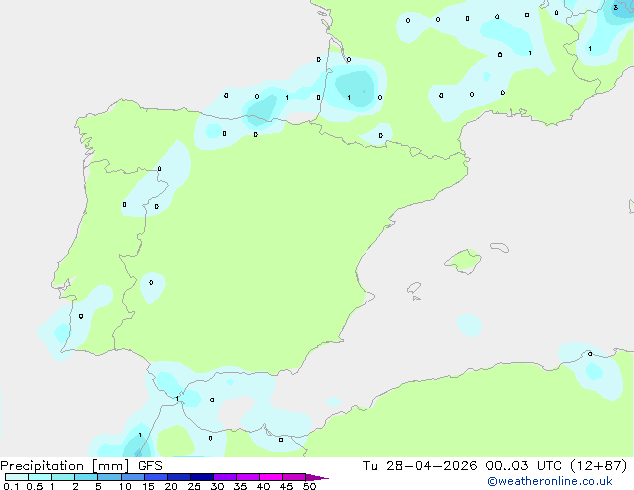The width and height of the screenshot is (634, 490).
Task: Click the 5–10 mm legend color box
Action: coord(109,477)
